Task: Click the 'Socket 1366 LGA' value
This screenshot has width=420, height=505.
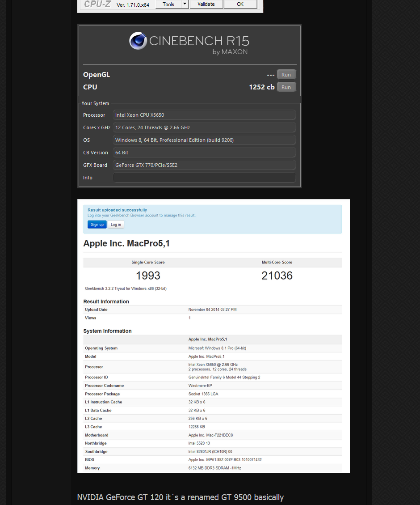Action: (x=203, y=394)
